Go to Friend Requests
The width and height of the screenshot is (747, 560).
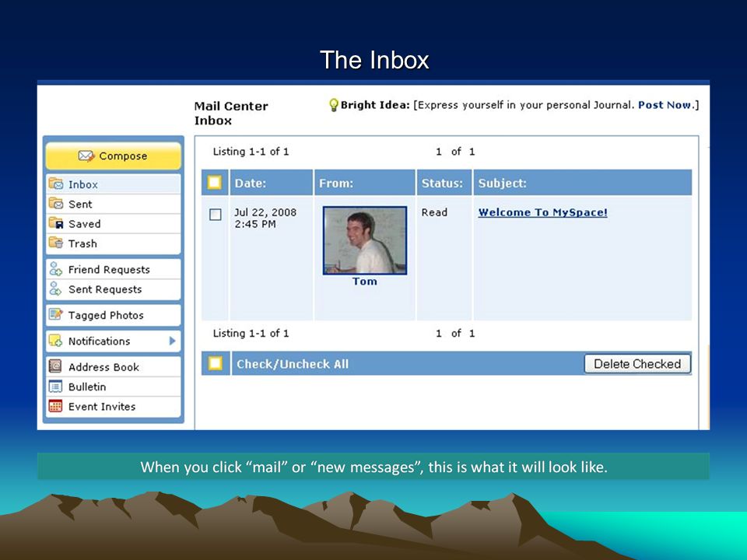click(109, 270)
